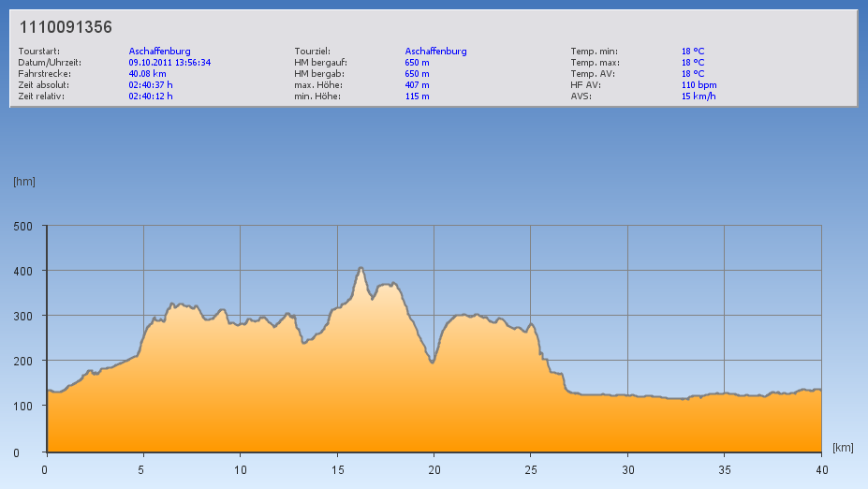Click the 300 label on the elevation axis
This screenshot has height=489, width=868.
[22, 316]
